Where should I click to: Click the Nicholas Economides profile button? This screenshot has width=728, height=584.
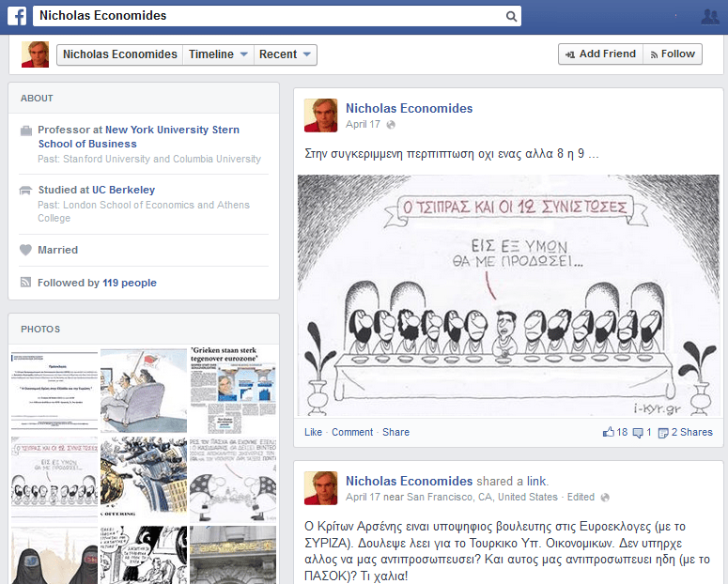point(120,54)
